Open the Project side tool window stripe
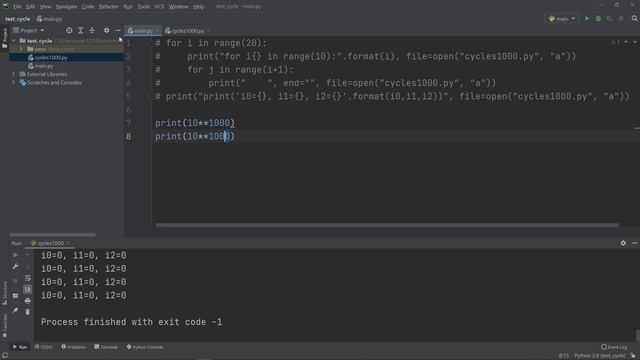This screenshot has width=640, height=360. (x=5, y=38)
